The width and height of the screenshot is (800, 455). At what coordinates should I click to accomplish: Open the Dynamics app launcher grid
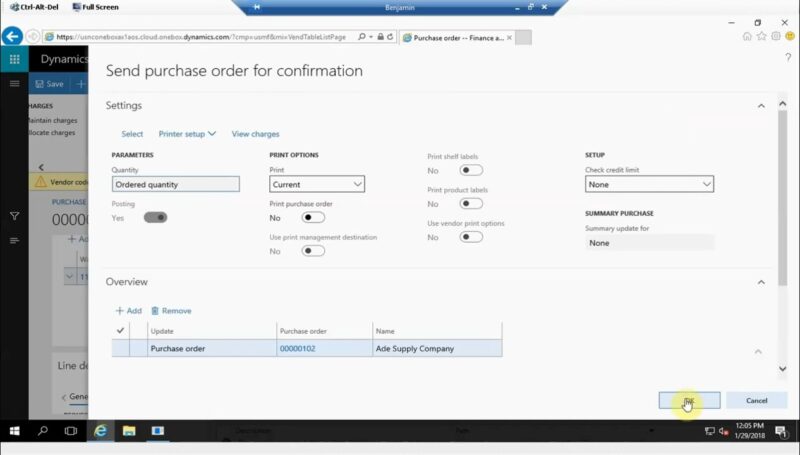14,59
